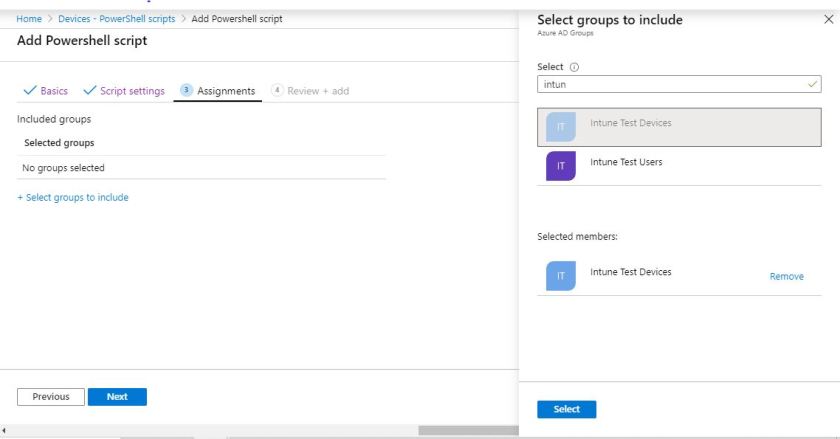Click the Home breadcrumb link

coord(29,19)
